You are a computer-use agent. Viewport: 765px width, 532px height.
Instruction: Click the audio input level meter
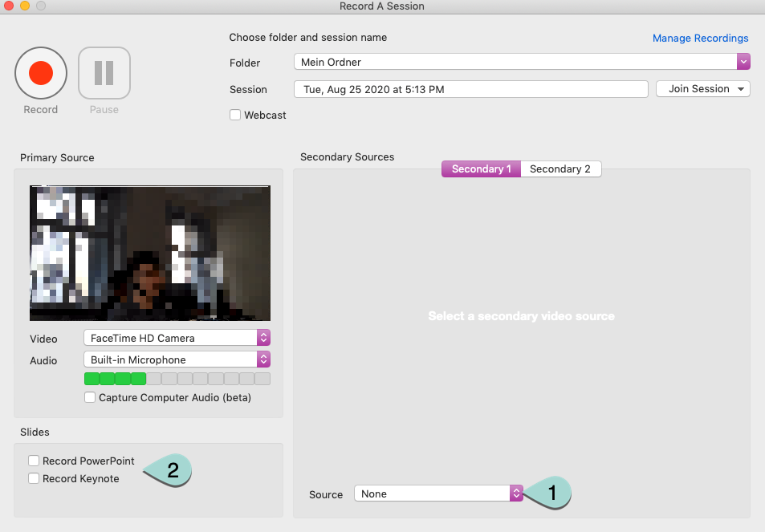[x=177, y=379]
